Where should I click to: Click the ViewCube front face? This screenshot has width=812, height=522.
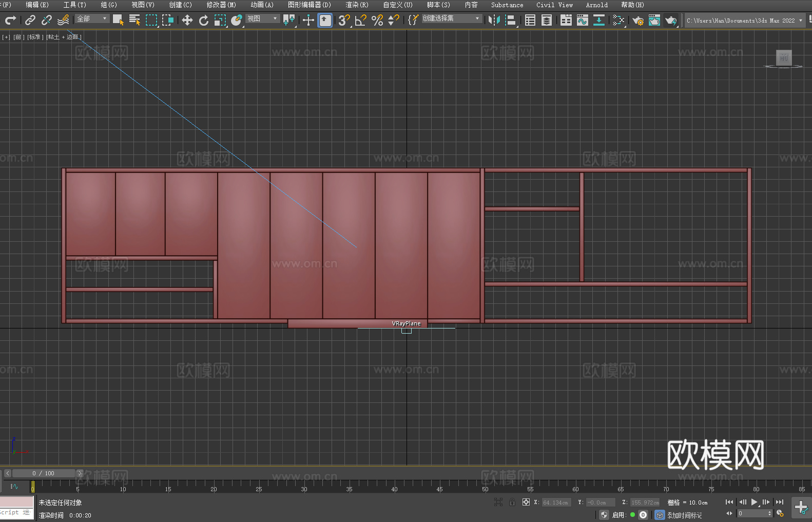[784, 57]
